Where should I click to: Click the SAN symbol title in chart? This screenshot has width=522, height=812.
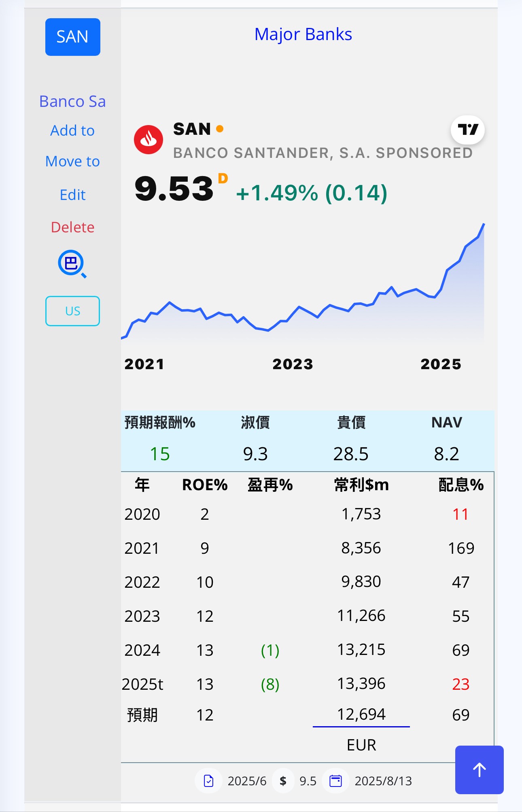click(x=192, y=129)
